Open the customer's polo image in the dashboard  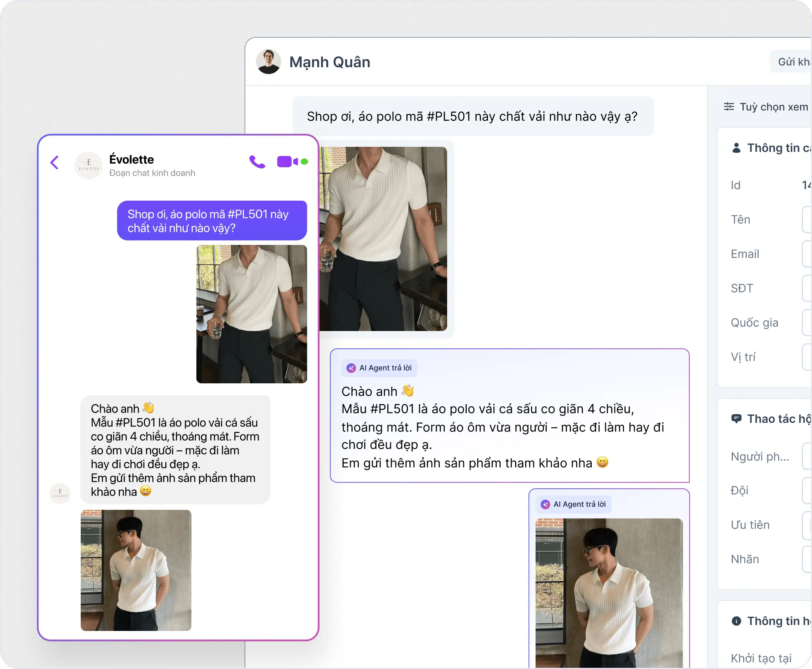pyautogui.click(x=383, y=238)
